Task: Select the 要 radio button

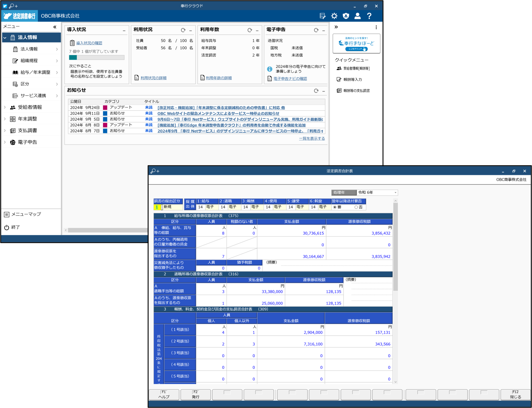Action: (x=335, y=207)
